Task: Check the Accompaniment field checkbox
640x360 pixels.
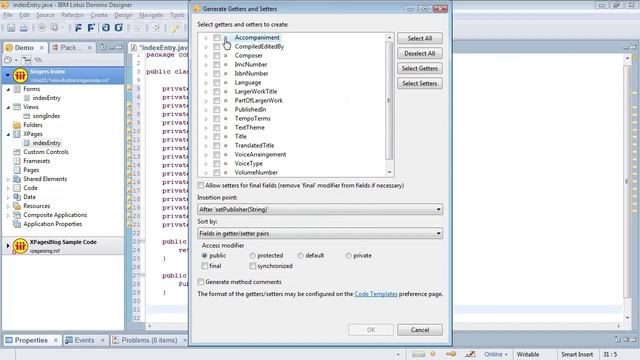Action: pyautogui.click(x=216, y=38)
